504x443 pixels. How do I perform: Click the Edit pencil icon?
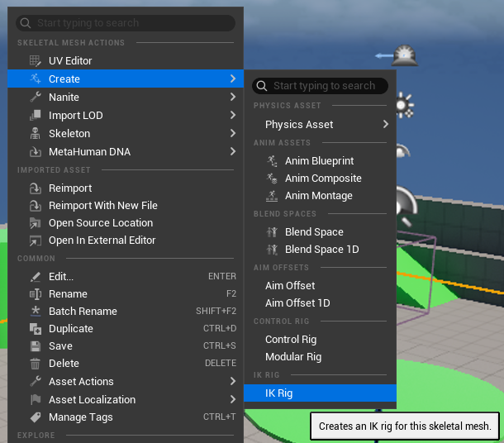pyautogui.click(x=35, y=277)
